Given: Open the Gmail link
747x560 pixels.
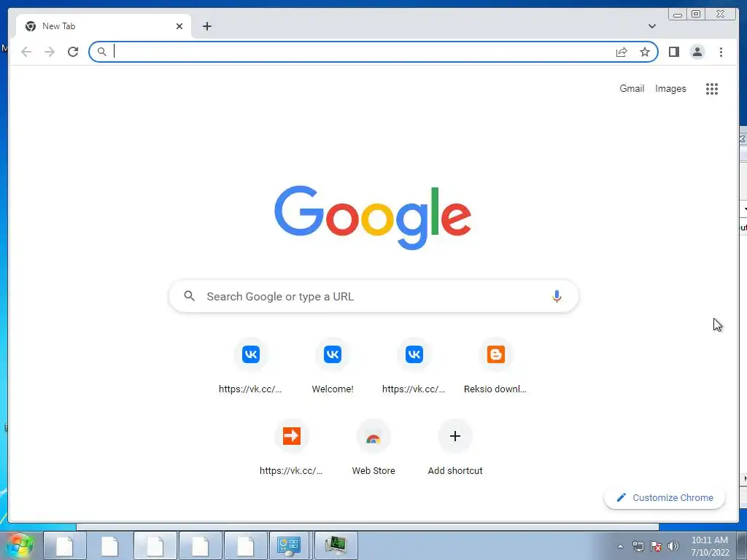Looking at the screenshot, I should click(x=632, y=88).
